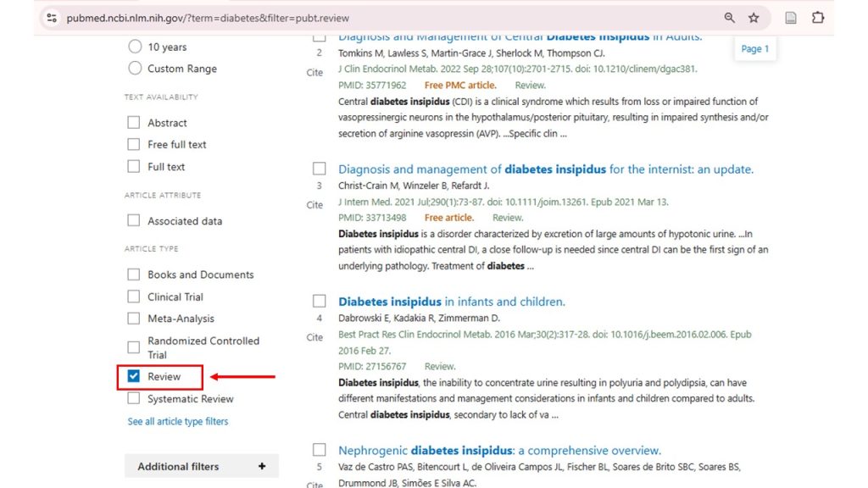Select the 10 years radio button
This screenshot has height=488, width=868.
pyautogui.click(x=135, y=47)
